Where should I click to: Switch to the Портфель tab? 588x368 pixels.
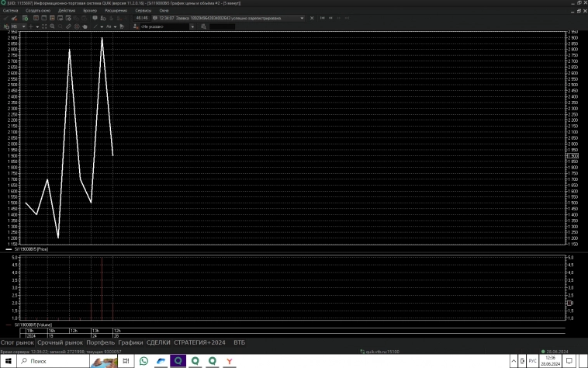tap(101, 342)
